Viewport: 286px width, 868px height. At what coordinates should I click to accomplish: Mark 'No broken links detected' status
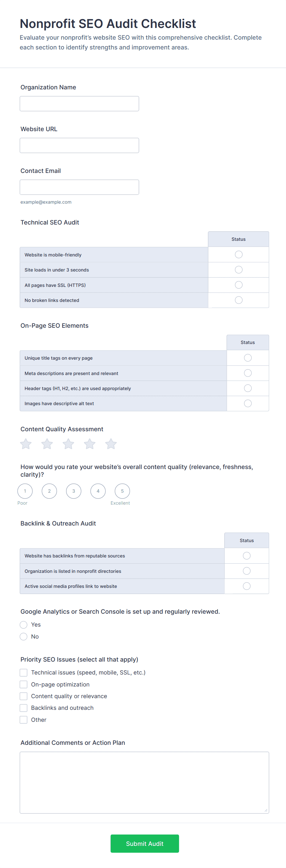point(238,300)
